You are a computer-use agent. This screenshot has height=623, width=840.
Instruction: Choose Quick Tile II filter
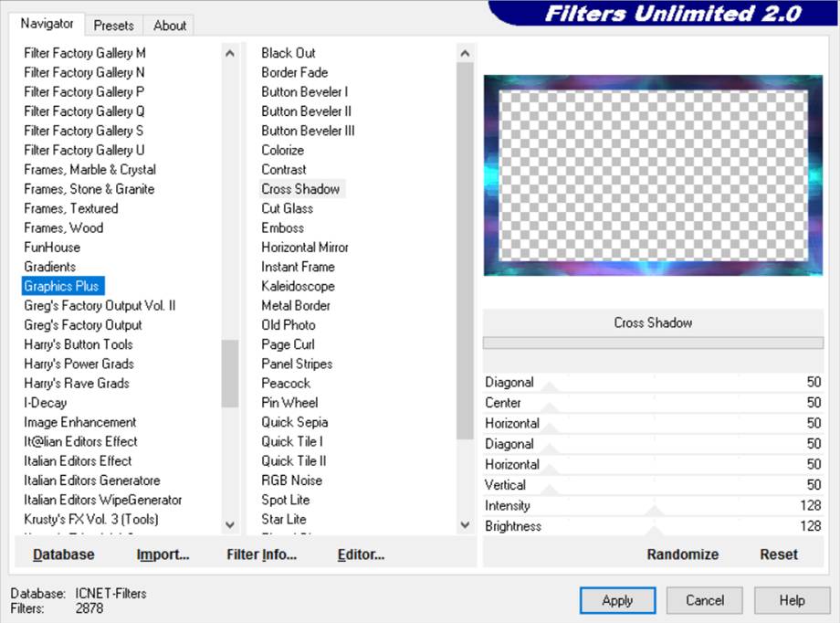point(294,460)
